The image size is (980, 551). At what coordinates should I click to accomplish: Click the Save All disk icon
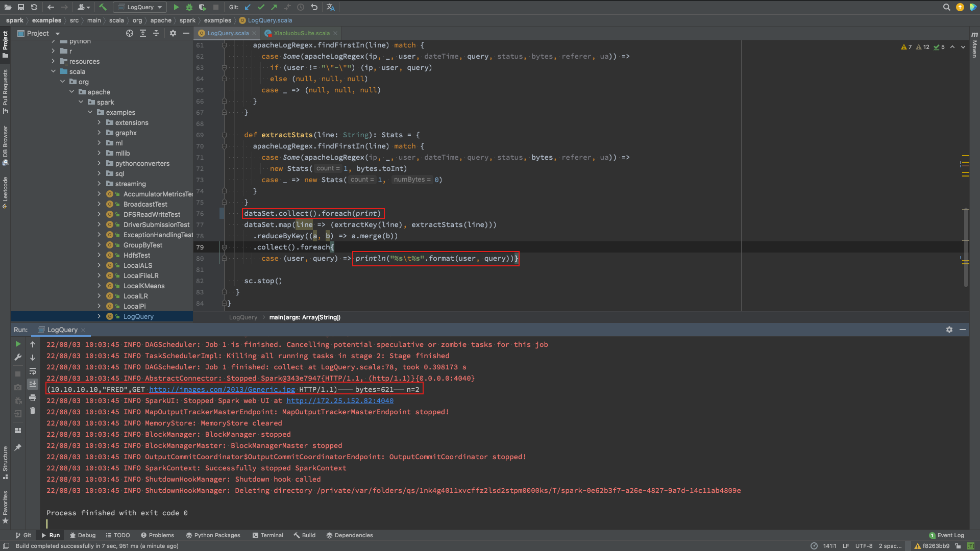click(x=21, y=7)
